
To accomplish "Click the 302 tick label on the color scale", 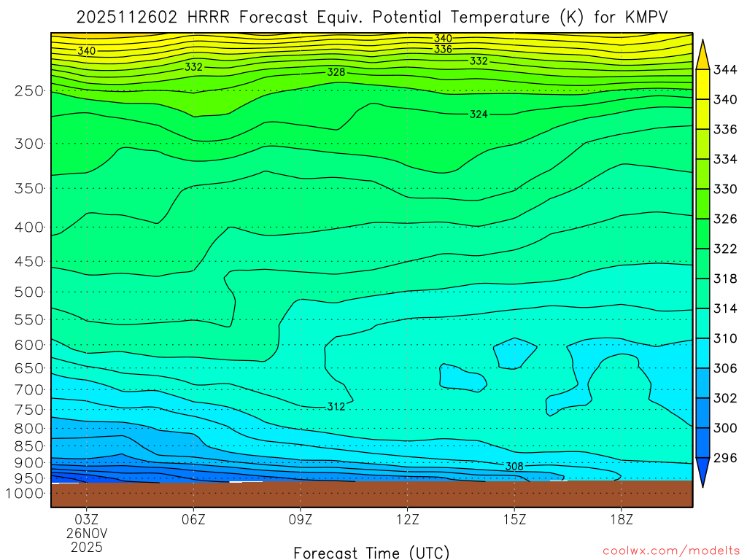I will tap(725, 398).
